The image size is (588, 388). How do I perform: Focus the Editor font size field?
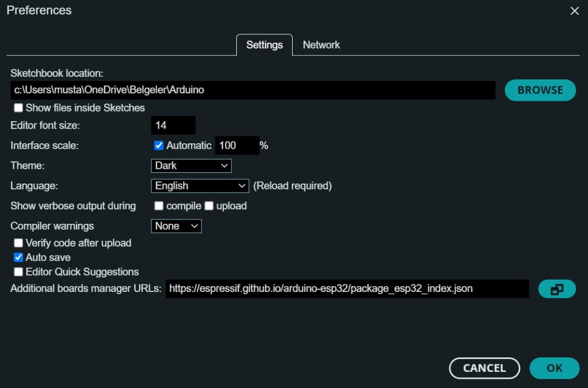[173, 126]
